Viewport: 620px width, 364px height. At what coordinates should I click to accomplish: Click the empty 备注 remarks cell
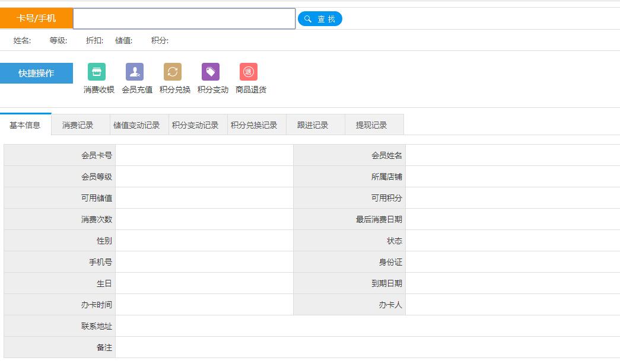pos(367,347)
